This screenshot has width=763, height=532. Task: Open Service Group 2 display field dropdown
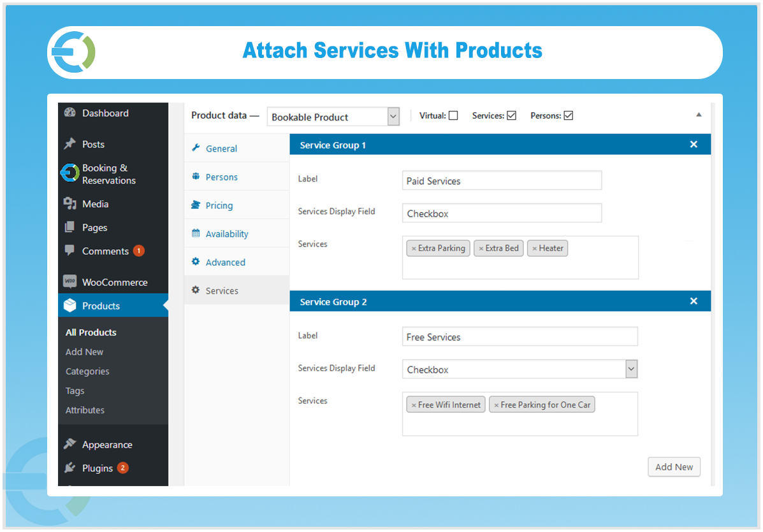coord(631,369)
